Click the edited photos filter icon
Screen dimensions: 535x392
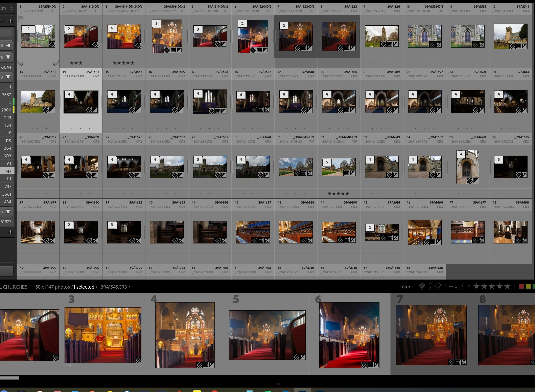point(451,287)
